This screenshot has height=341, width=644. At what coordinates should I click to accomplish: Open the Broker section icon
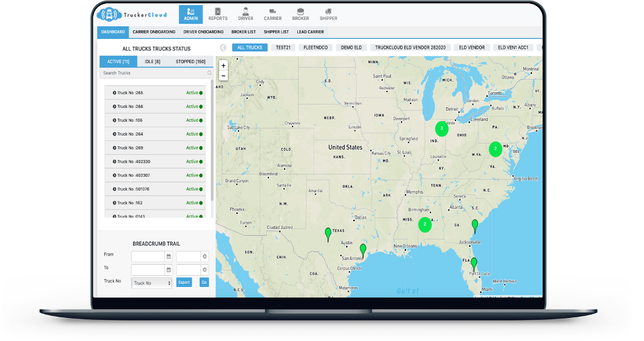coord(301,14)
